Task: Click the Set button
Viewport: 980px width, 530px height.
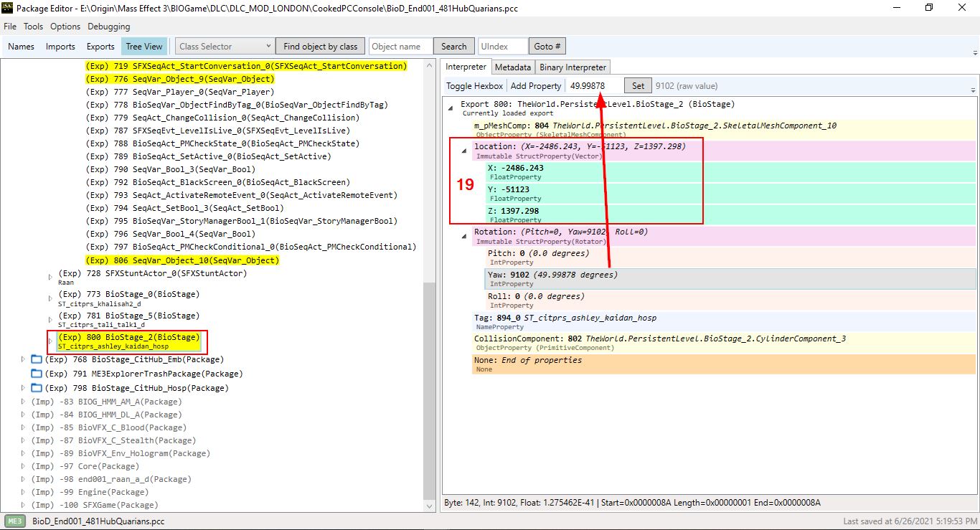Action: point(638,86)
